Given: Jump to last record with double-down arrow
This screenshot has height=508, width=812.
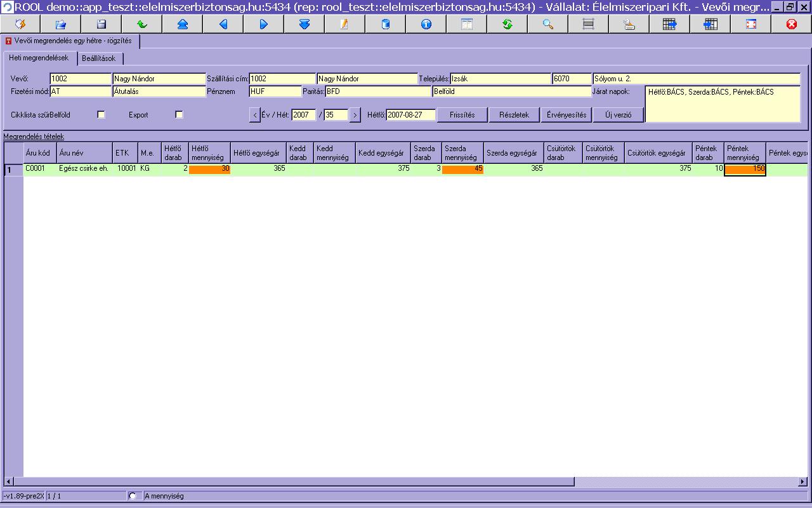Looking at the screenshot, I should point(304,24).
